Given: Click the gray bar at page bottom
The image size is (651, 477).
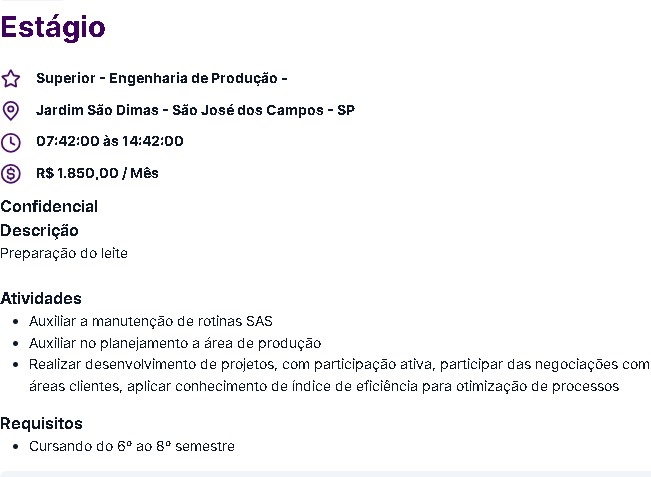Looking at the screenshot, I should pos(326,474).
